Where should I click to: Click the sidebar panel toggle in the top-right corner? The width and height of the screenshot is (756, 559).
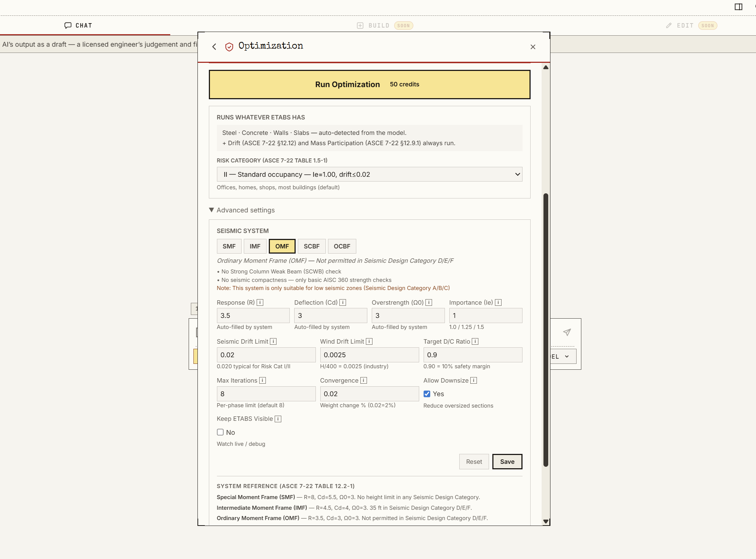click(738, 6)
